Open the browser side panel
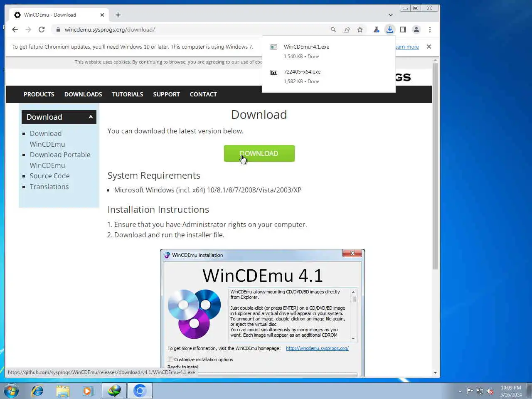The width and height of the screenshot is (532, 399). 403,30
